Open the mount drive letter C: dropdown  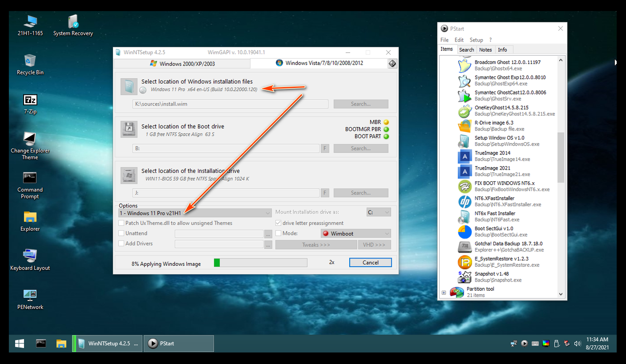coord(379,212)
